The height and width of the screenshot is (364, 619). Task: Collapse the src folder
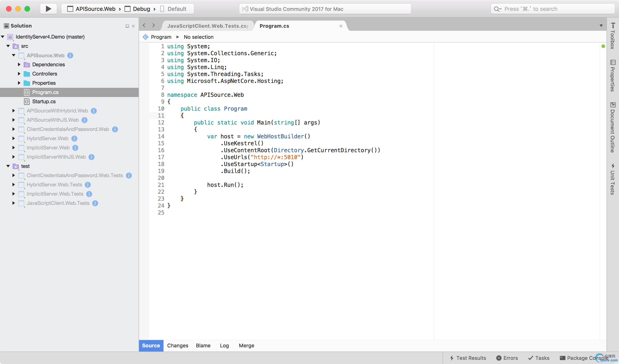8,46
